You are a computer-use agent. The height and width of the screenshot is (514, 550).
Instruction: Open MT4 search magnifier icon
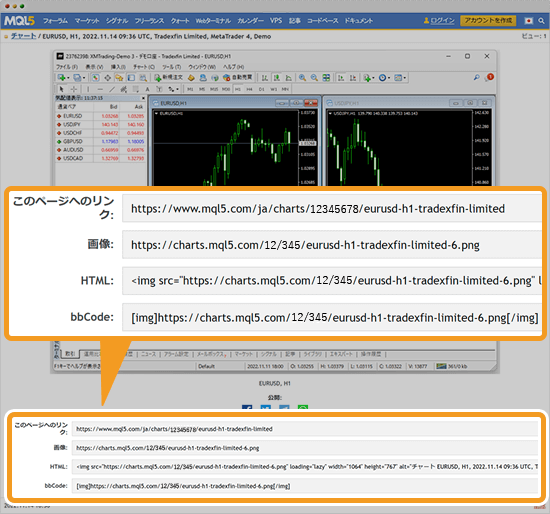476,77
